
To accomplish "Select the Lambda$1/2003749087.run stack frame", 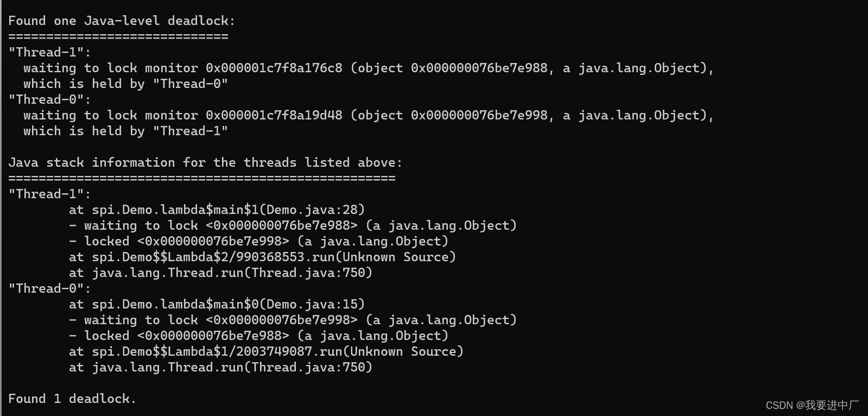I will [x=266, y=352].
